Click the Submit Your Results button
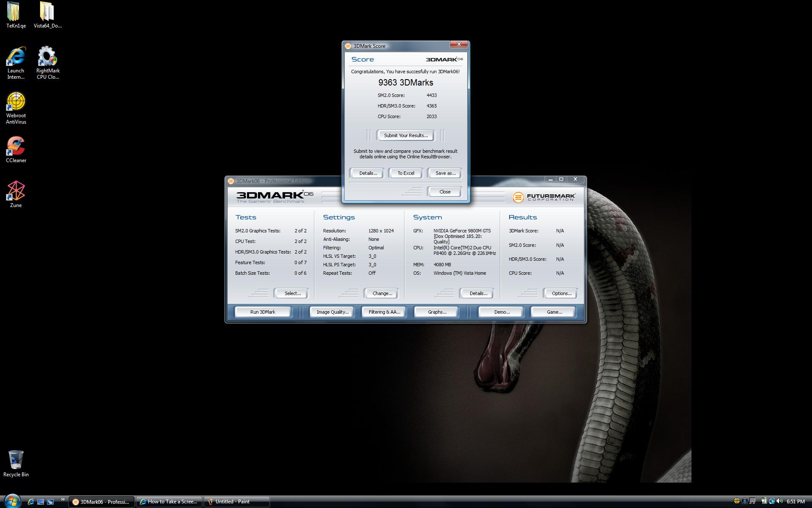The image size is (812, 508). (406, 135)
